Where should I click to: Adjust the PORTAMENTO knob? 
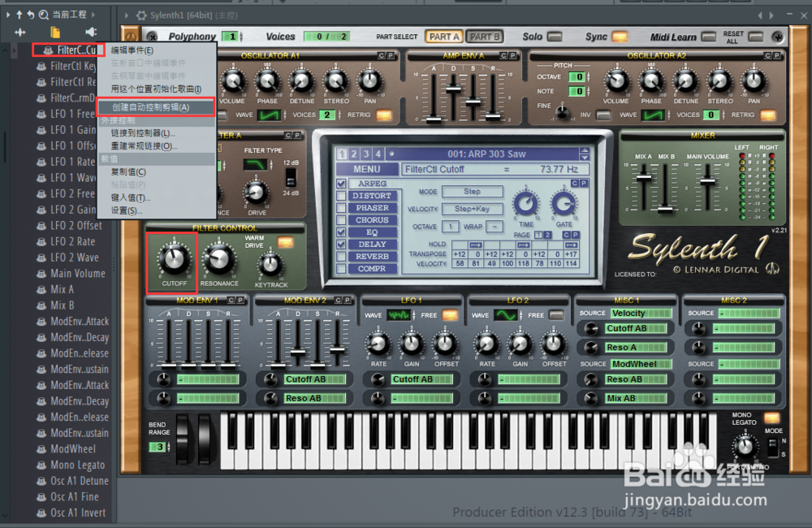pyautogui.click(x=745, y=446)
